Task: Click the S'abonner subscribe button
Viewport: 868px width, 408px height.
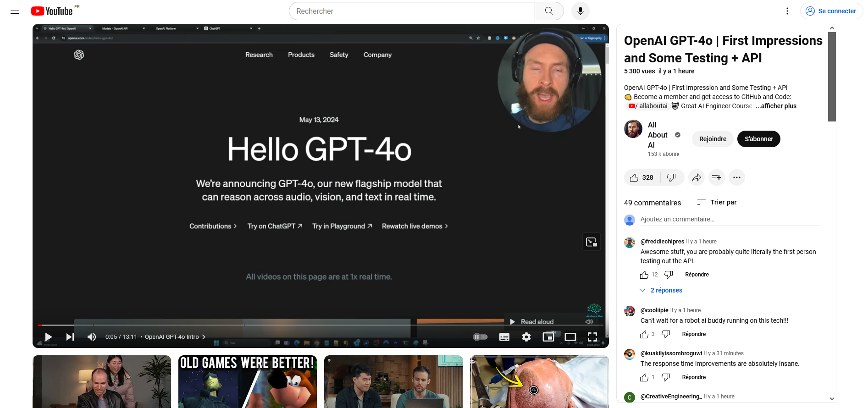Action: (758, 139)
